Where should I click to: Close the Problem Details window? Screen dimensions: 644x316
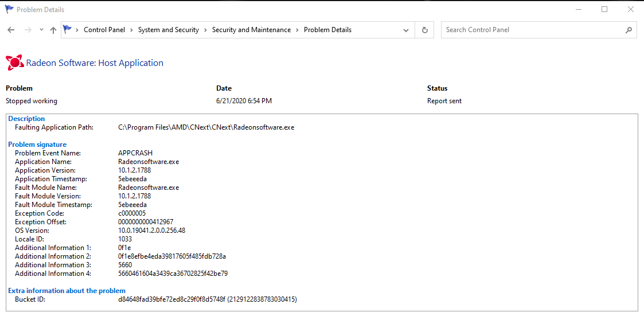630,9
